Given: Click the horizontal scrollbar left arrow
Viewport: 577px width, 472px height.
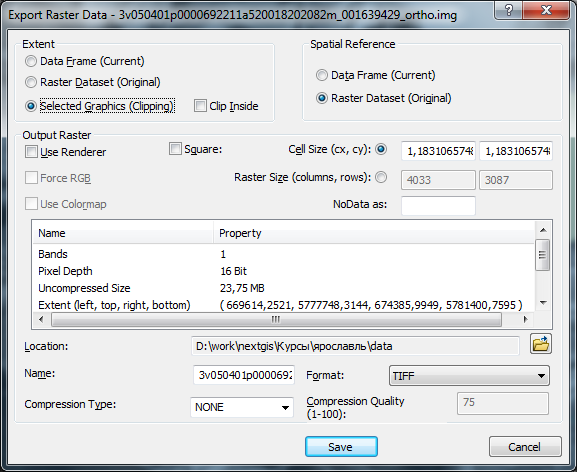Looking at the screenshot, I should tap(41, 319).
